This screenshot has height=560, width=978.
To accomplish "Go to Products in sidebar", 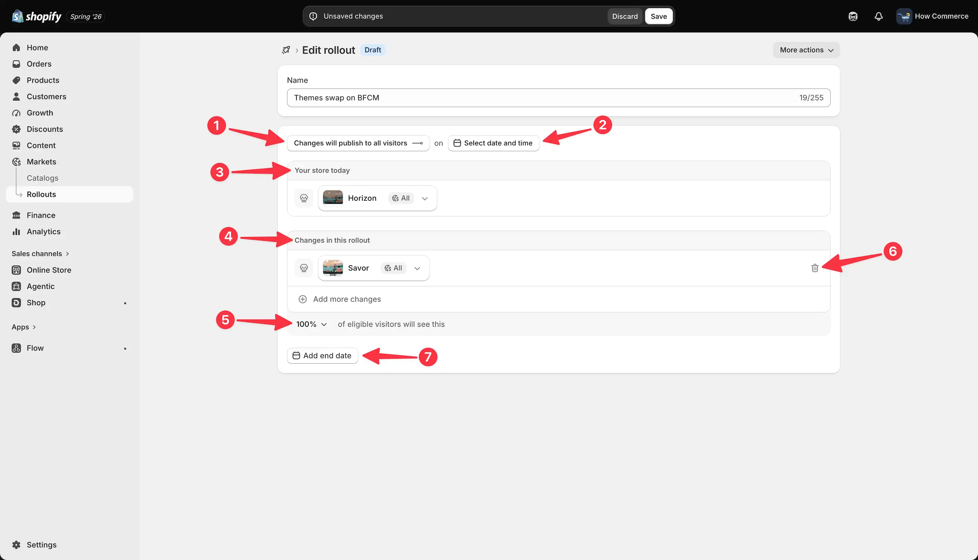I will pos(70,80).
